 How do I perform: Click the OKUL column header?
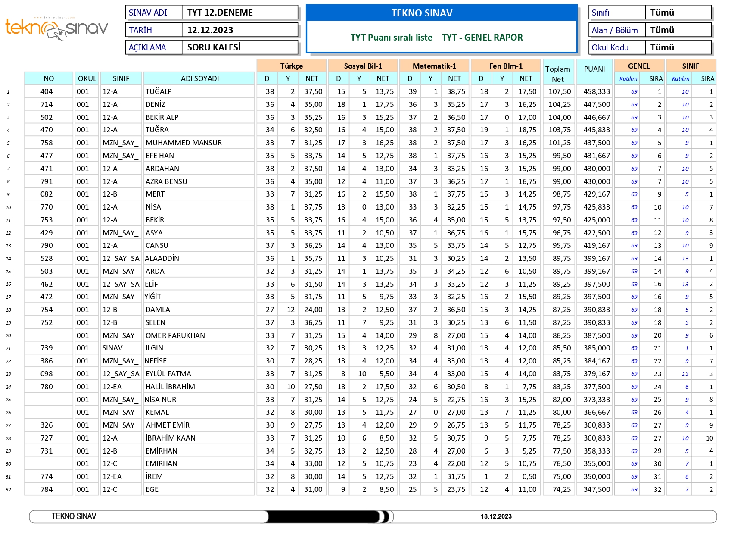[x=87, y=78]
